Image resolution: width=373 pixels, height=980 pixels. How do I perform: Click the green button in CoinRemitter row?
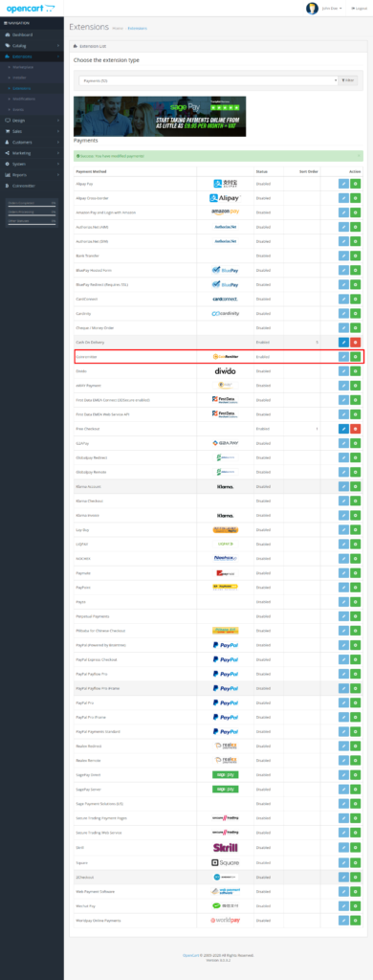[356, 356]
